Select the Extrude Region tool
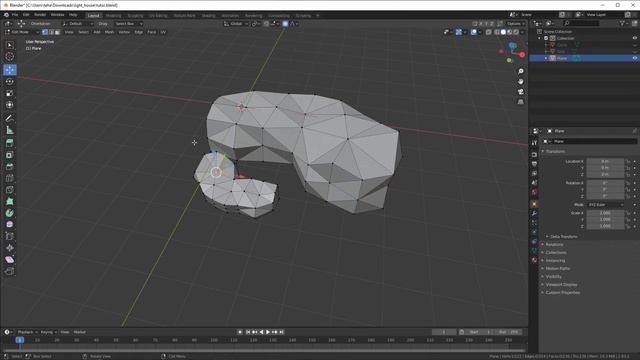Image resolution: width=640 pixels, height=360 pixels. pos(10,143)
